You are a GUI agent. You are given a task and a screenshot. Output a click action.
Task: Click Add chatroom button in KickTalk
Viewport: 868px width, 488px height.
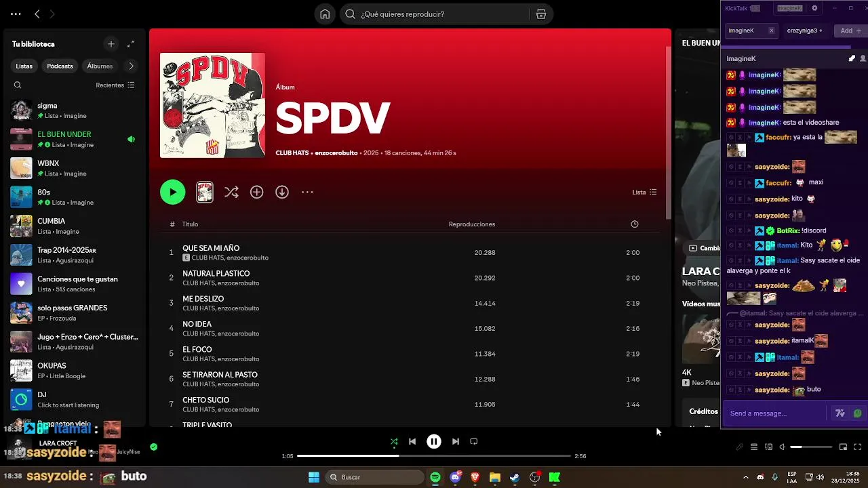[850, 30]
